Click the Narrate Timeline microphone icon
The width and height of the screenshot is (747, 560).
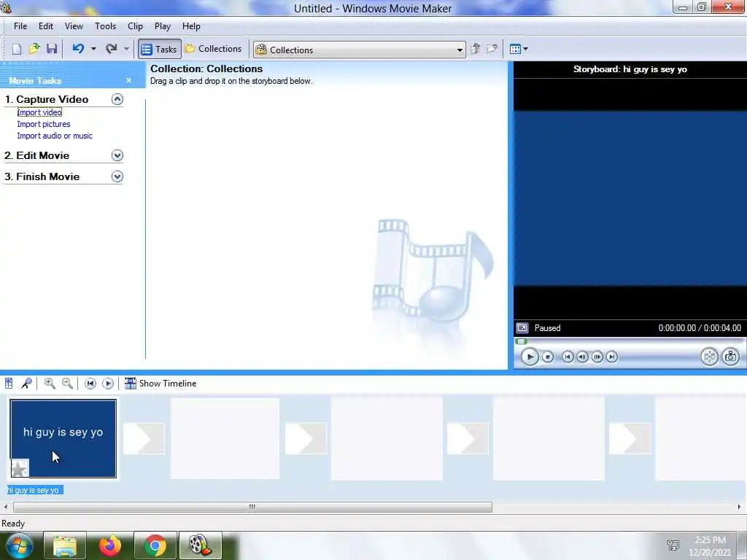click(x=27, y=384)
